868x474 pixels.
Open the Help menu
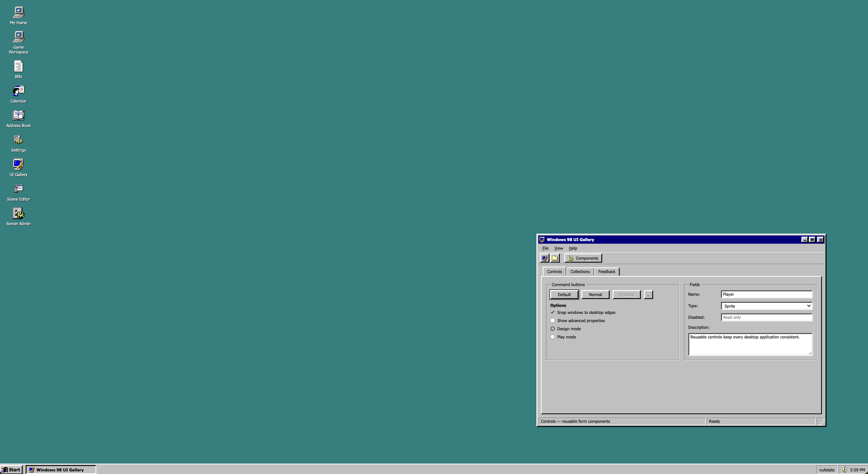pyautogui.click(x=573, y=248)
